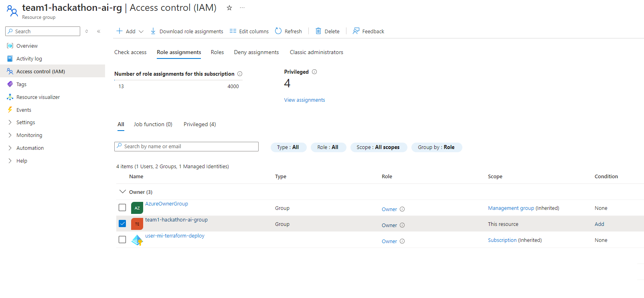
Task: Open the user-mi-terraform-deploy link
Action: [x=175, y=236]
